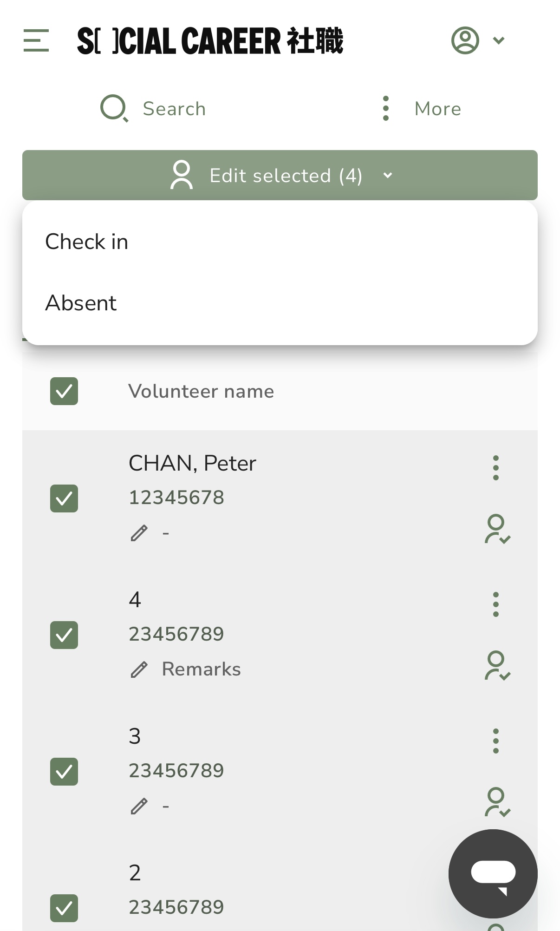Click check-in person icon for volunteer 3
This screenshot has width=560, height=931.
[497, 802]
